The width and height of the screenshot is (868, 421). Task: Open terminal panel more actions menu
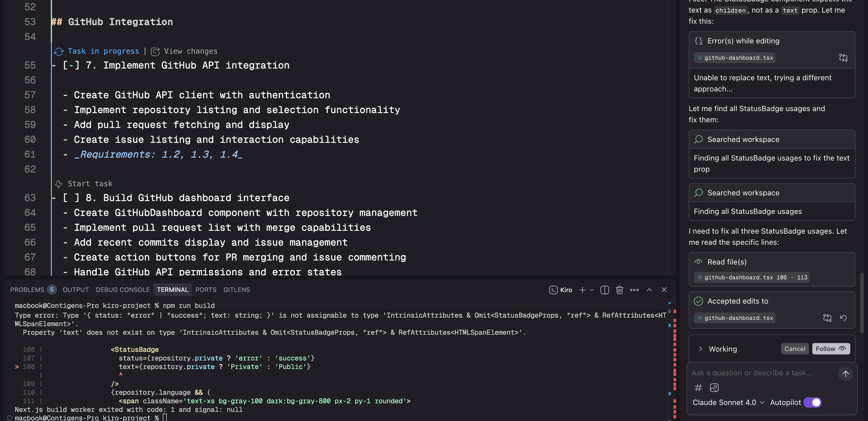(634, 290)
